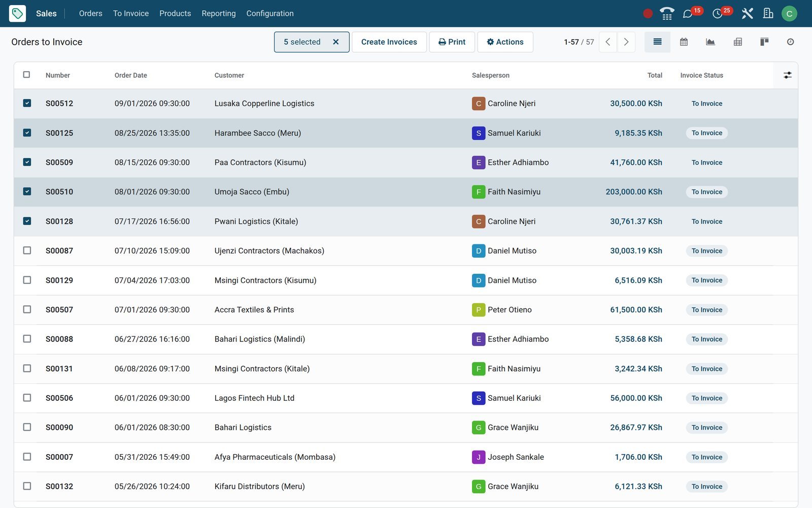Go to the next page of records

tap(626, 42)
